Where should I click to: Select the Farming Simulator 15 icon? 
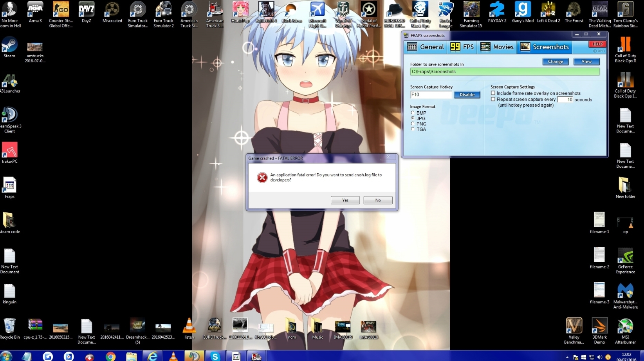471,15
